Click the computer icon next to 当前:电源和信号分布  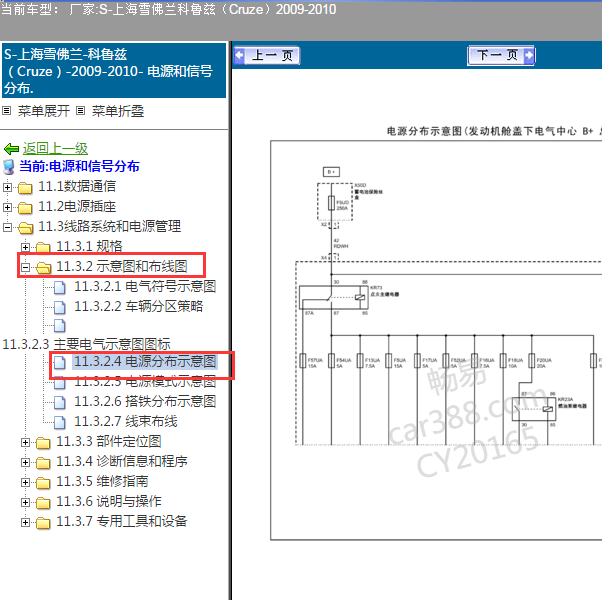(x=9, y=167)
